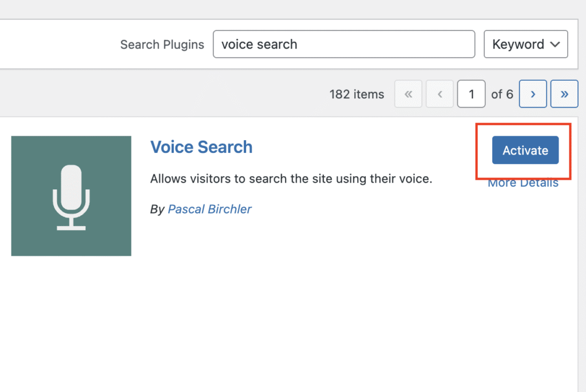The height and width of the screenshot is (392, 586).
Task: Visit author Pascal Birchler's link
Action: (209, 209)
